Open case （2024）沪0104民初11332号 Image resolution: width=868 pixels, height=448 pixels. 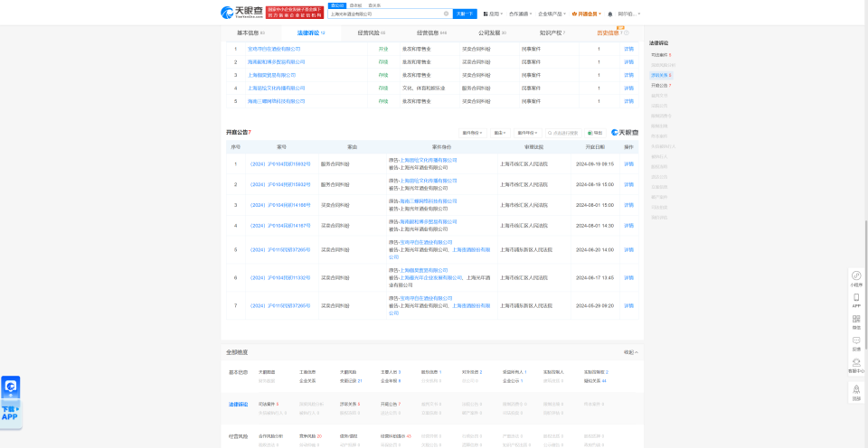click(x=279, y=277)
